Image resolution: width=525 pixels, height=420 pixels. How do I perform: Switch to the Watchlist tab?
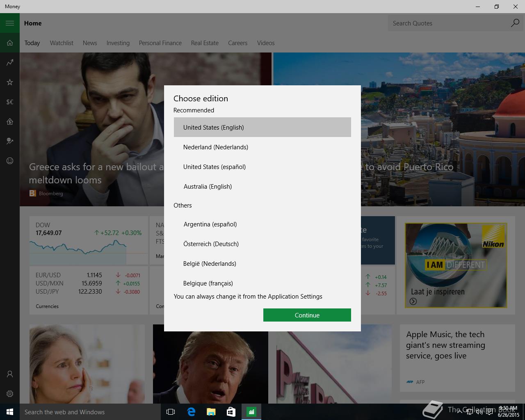tap(62, 43)
